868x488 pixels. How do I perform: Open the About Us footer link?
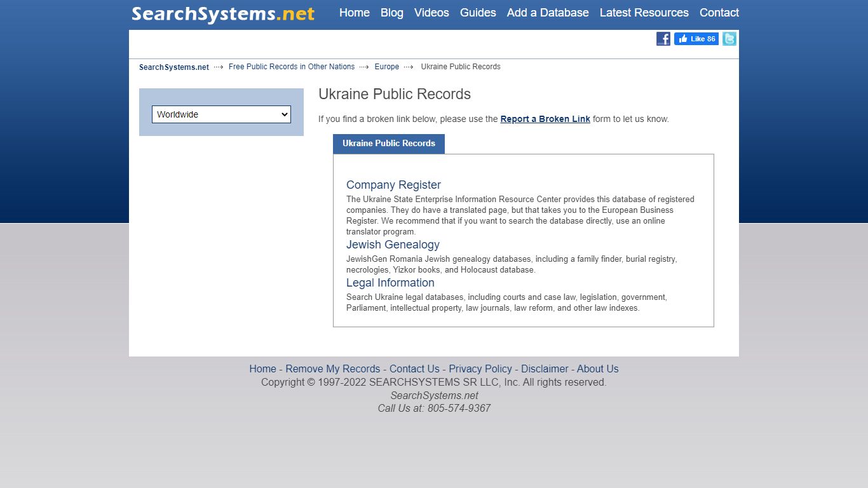(x=598, y=369)
